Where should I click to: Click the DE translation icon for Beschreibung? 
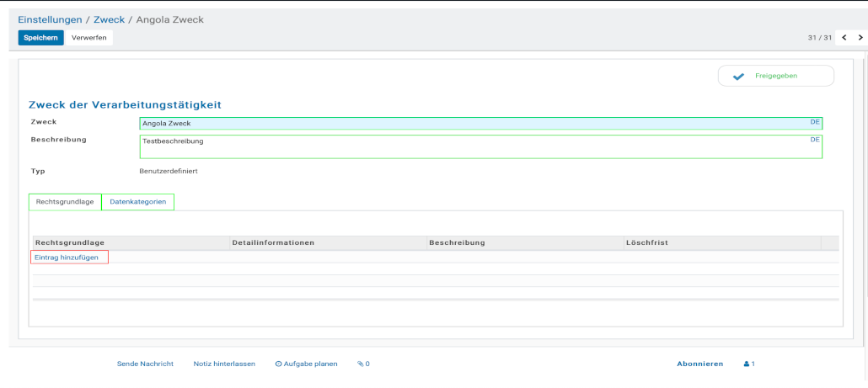click(815, 140)
